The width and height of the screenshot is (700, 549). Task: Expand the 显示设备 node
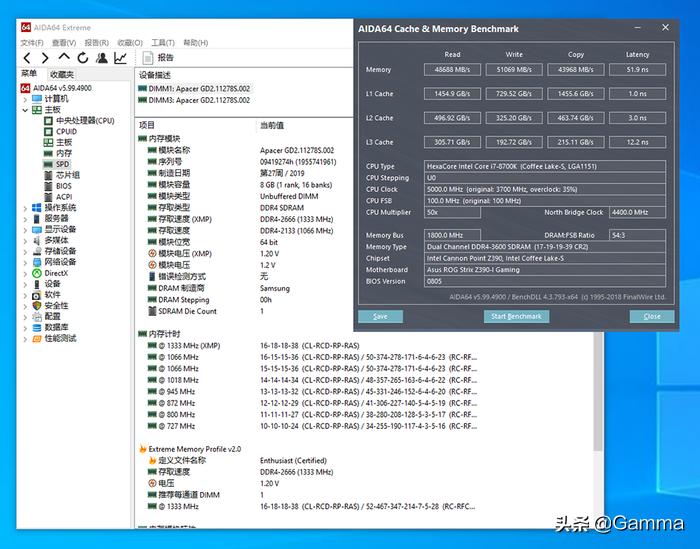(x=25, y=230)
